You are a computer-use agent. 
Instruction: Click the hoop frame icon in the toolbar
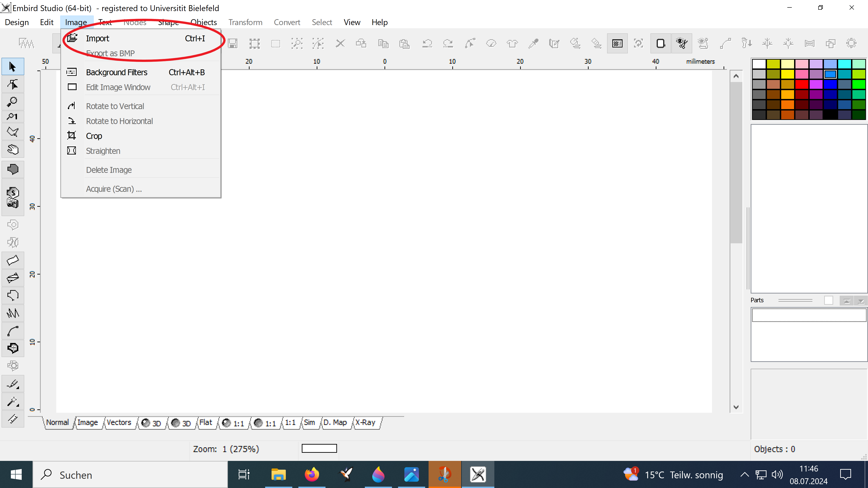click(x=809, y=43)
